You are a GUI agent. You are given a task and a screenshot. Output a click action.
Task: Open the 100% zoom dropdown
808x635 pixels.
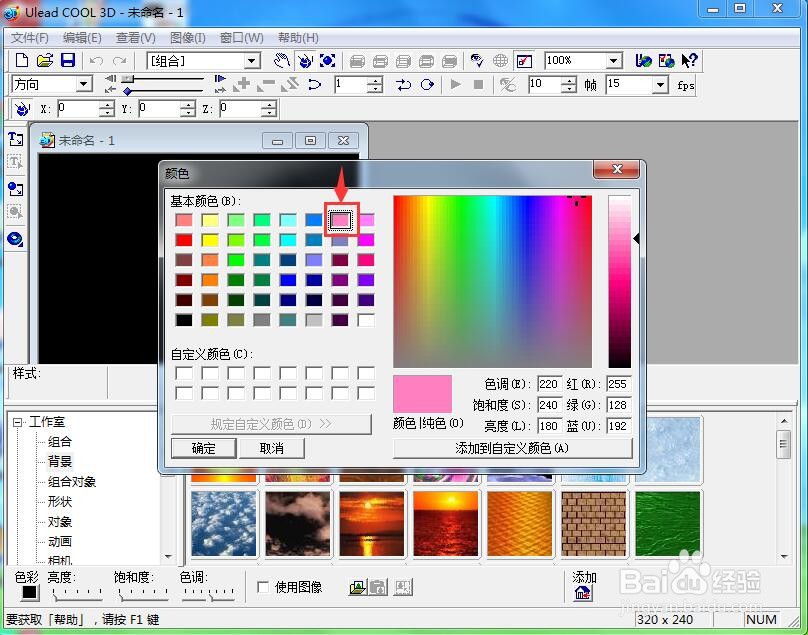[613, 61]
